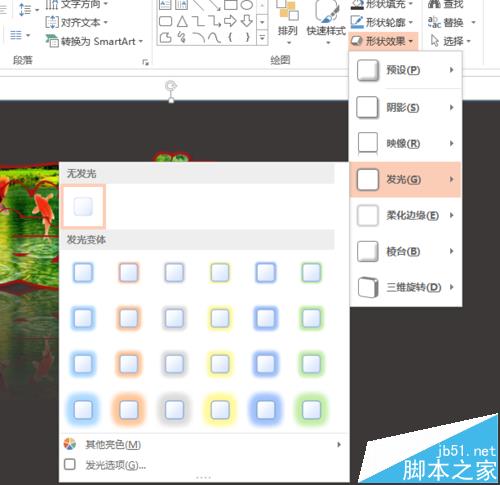This screenshot has height=485, width=500.
Task: Click 转换为 SmartArt icon
Action: click(x=52, y=41)
